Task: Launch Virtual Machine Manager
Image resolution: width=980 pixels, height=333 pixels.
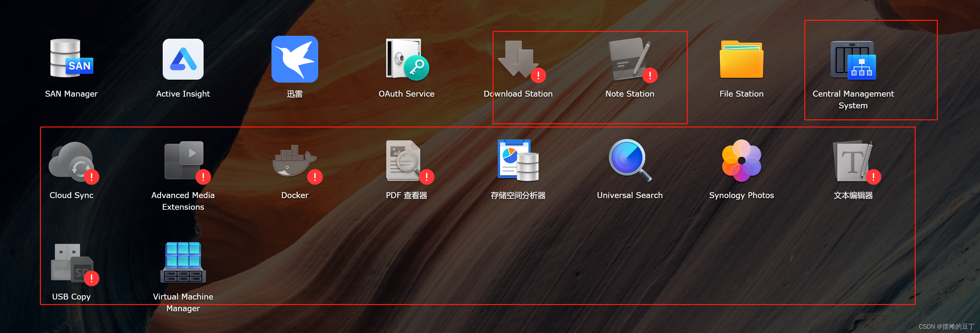Action: coord(183,262)
